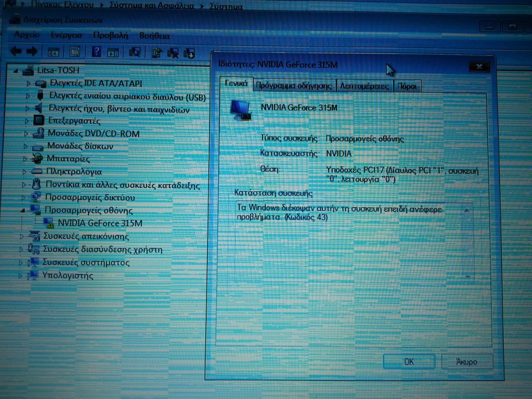The width and height of the screenshot is (532, 399).
Task: Expand the Προσαρμογείς δικτύου node
Action: point(24,198)
